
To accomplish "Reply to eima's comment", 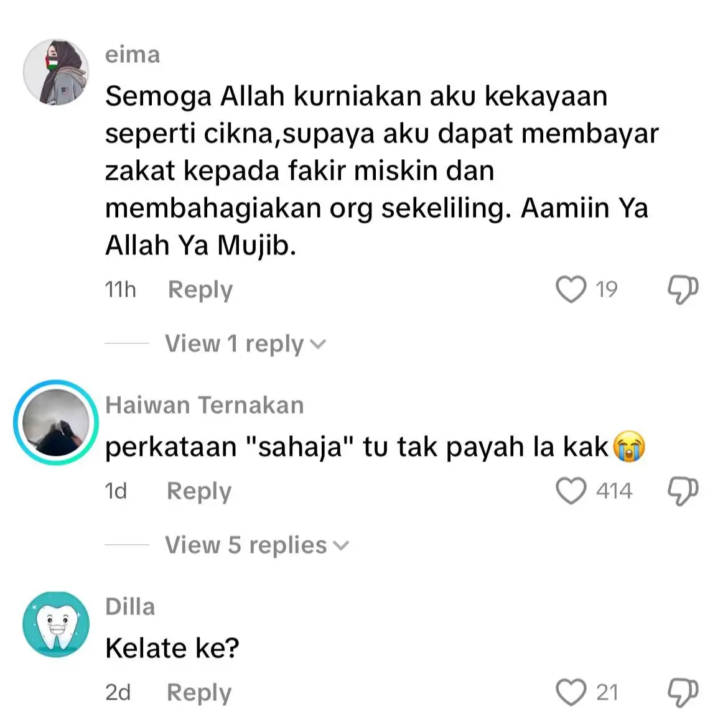I will tap(200, 290).
